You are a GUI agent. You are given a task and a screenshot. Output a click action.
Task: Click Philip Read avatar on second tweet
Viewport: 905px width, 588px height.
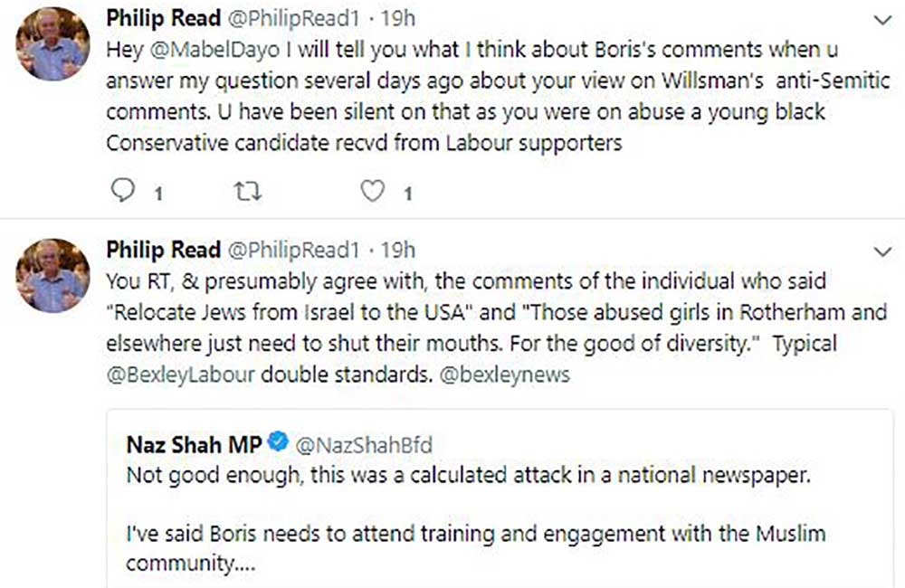tap(53, 276)
